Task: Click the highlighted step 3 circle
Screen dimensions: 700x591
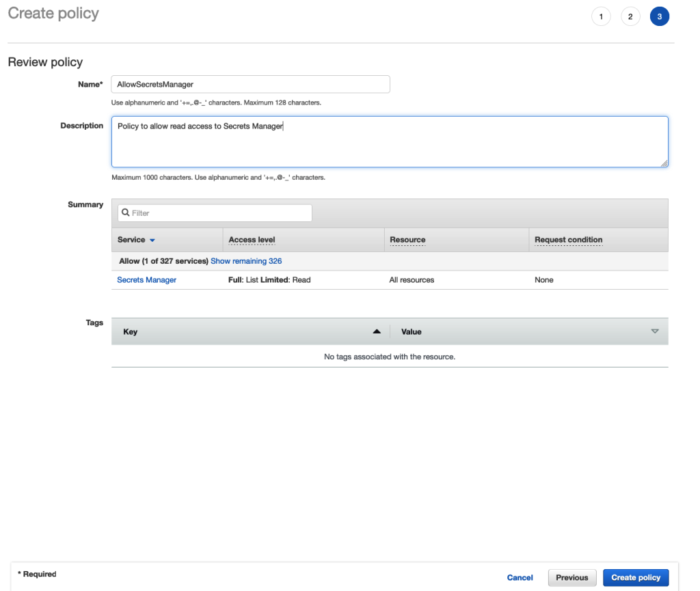Action: [660, 16]
